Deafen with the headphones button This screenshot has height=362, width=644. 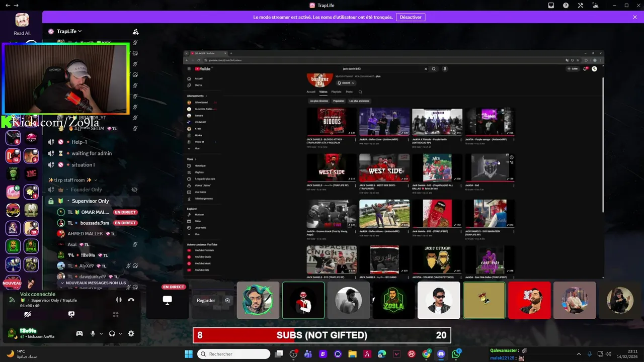(x=112, y=333)
